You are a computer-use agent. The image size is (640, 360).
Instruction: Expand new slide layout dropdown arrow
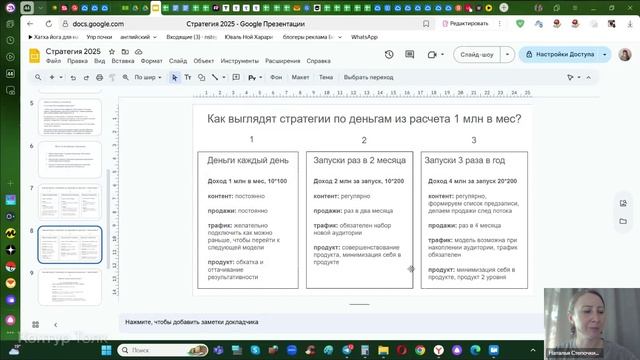point(61,77)
